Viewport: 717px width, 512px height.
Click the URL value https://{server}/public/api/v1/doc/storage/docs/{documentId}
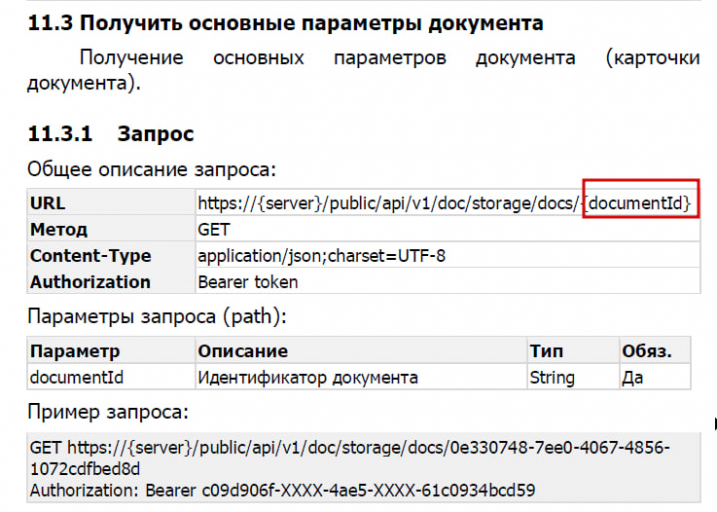444,203
